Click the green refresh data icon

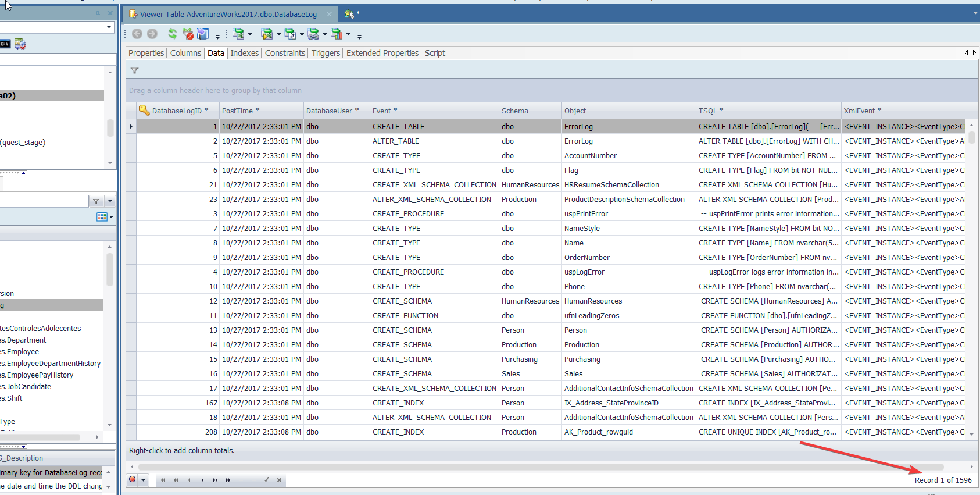click(173, 34)
